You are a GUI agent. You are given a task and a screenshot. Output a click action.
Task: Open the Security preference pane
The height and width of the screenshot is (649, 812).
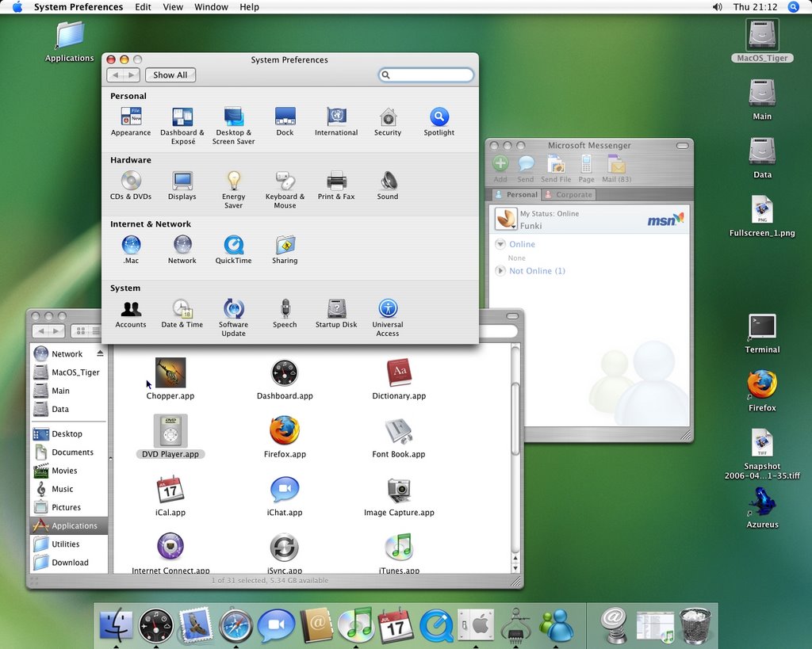(388, 121)
